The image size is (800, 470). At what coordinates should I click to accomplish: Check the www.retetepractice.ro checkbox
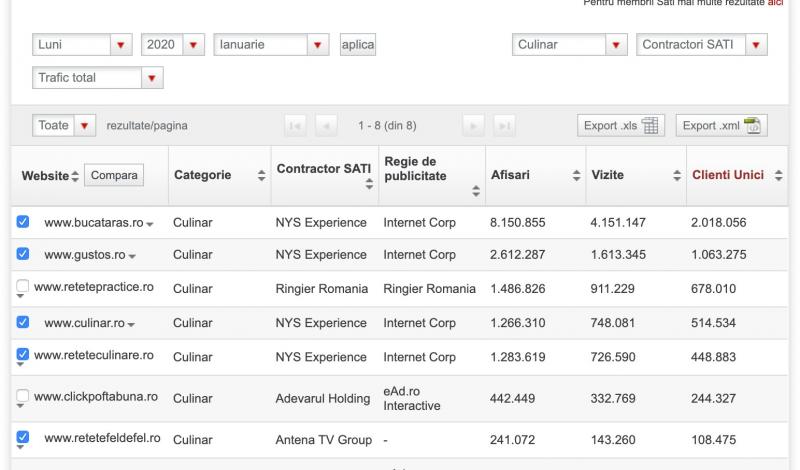[x=22, y=286]
